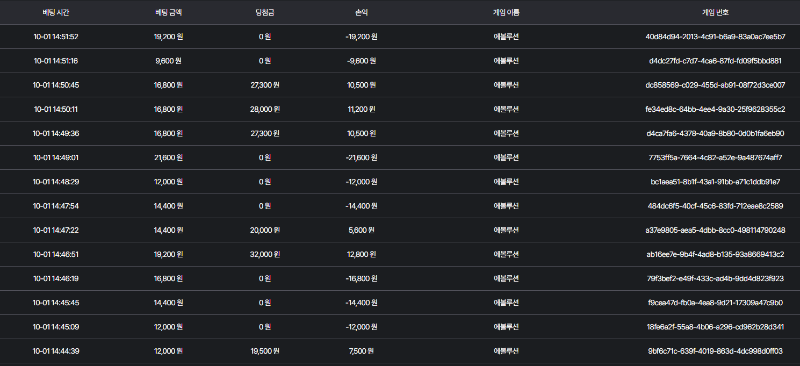Click the 게임 이름 column header
Viewport: 800px width, 366px height.
pos(506,12)
